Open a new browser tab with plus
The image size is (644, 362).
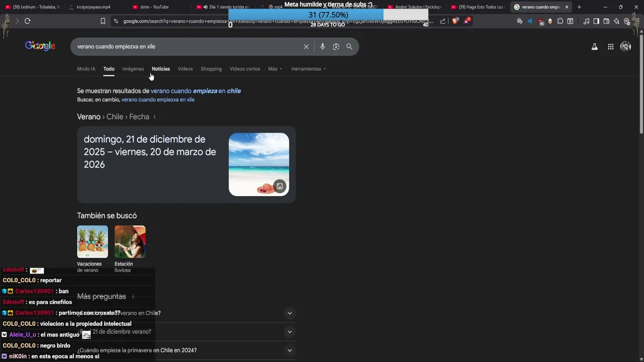tap(579, 7)
